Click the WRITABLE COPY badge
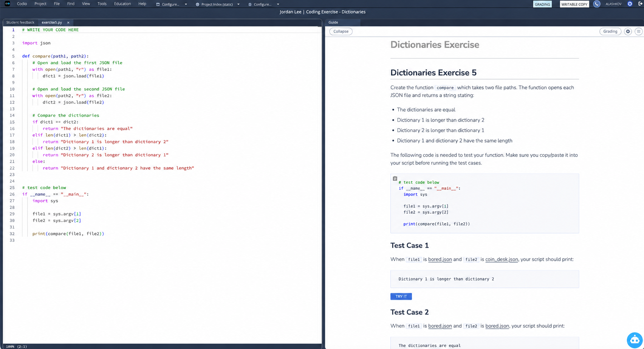The image size is (644, 349). tap(574, 4)
